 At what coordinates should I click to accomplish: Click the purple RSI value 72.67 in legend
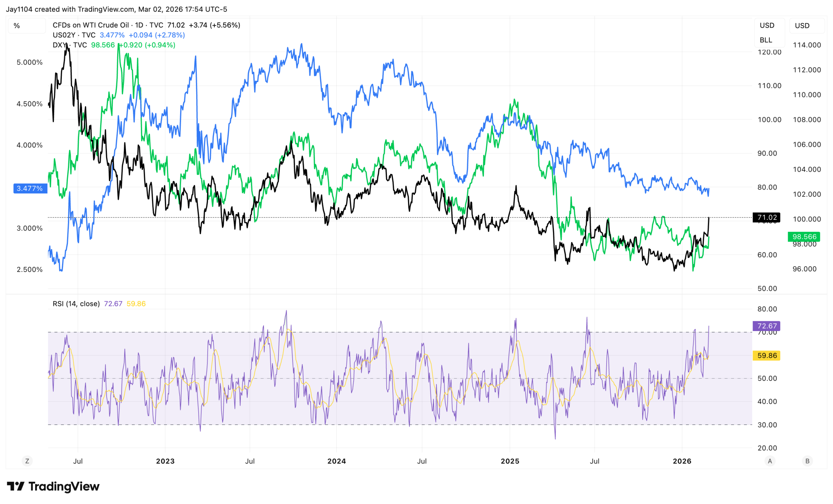[113, 304]
